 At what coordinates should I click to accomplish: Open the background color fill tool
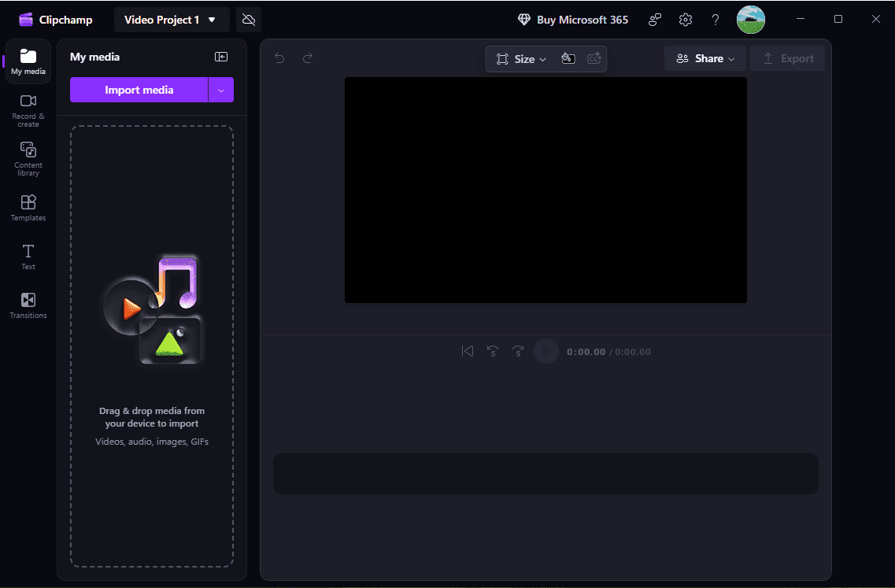568,58
